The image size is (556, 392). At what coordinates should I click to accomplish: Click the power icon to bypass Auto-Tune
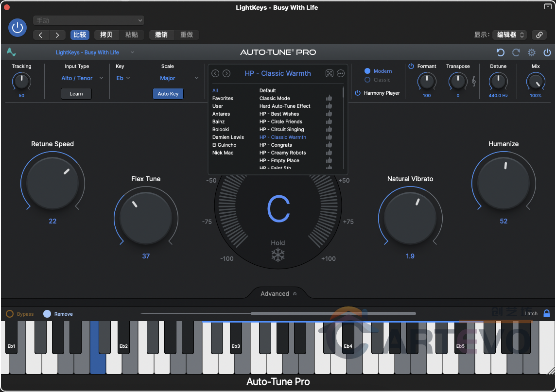pyautogui.click(x=547, y=52)
